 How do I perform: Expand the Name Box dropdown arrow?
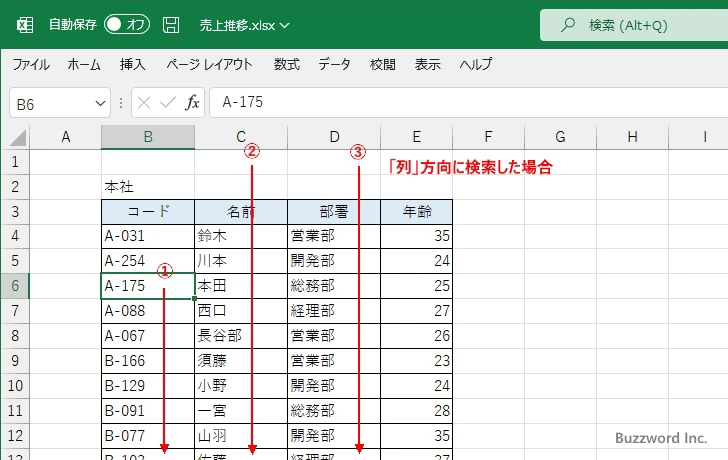(x=100, y=103)
